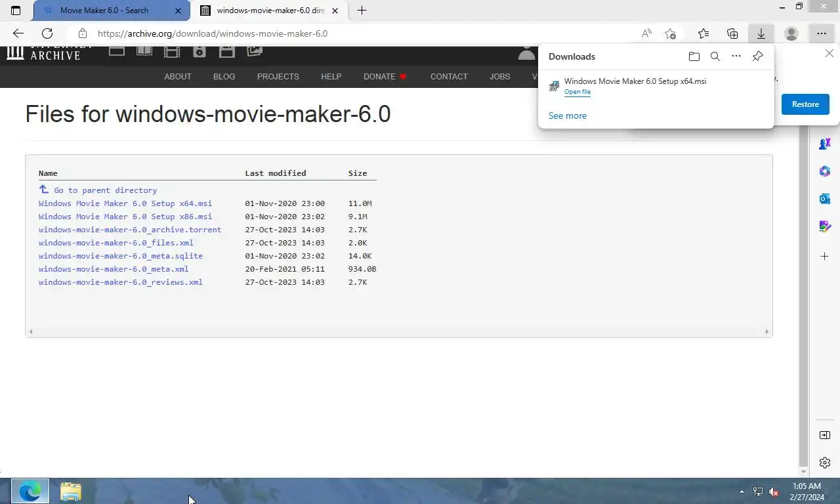Viewport: 840px width, 504px height.
Task: Open the BLOG menu item
Action: click(x=224, y=77)
